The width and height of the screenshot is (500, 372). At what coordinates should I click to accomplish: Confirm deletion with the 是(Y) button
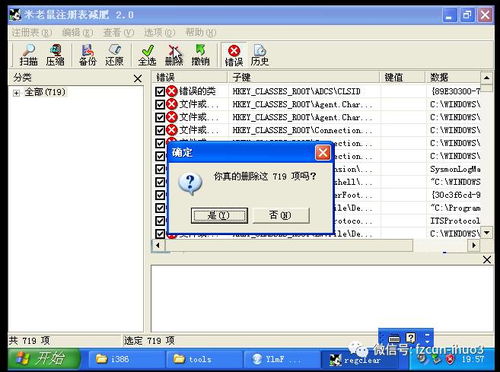coord(219,215)
